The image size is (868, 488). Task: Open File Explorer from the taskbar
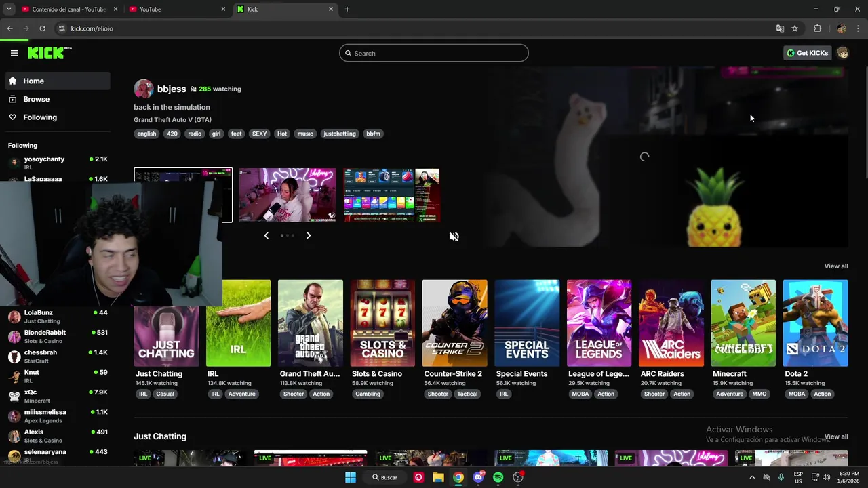439,477
